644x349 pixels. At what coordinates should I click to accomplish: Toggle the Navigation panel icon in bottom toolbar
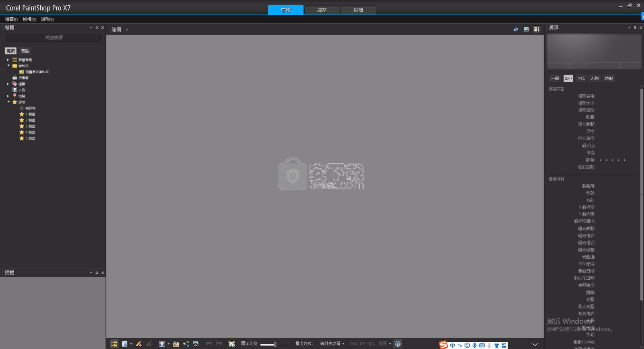coord(114,344)
